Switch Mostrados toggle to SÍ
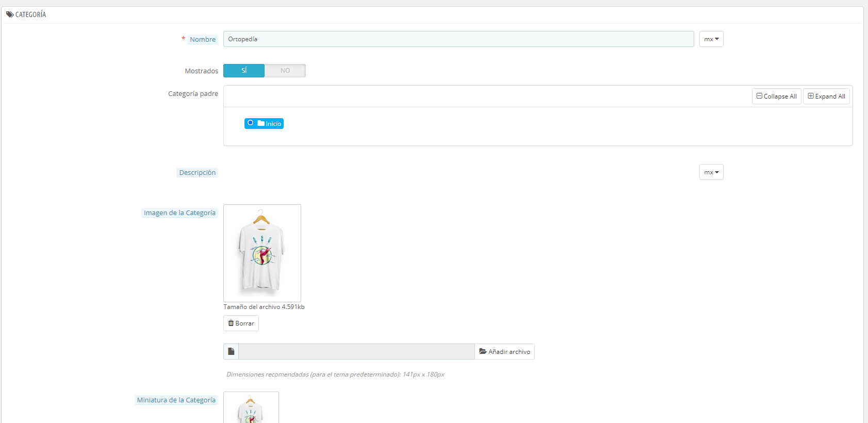Viewport: 868px width, 423px height. [244, 71]
